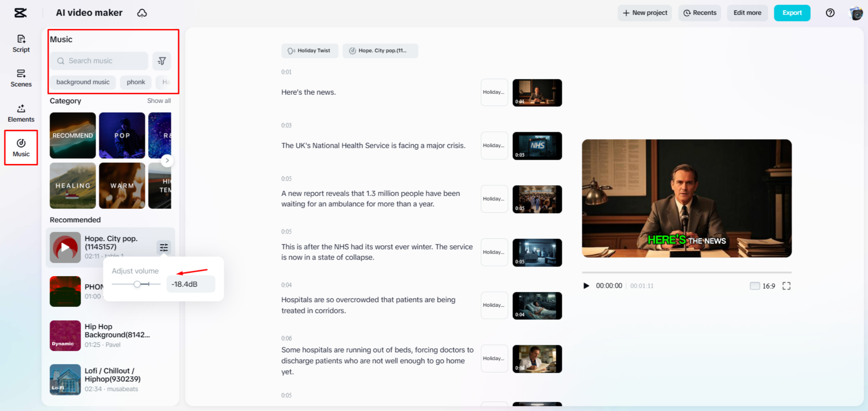The image size is (868, 411).
Task: Open the 16:9 aspect ratio selector
Action: tap(763, 286)
